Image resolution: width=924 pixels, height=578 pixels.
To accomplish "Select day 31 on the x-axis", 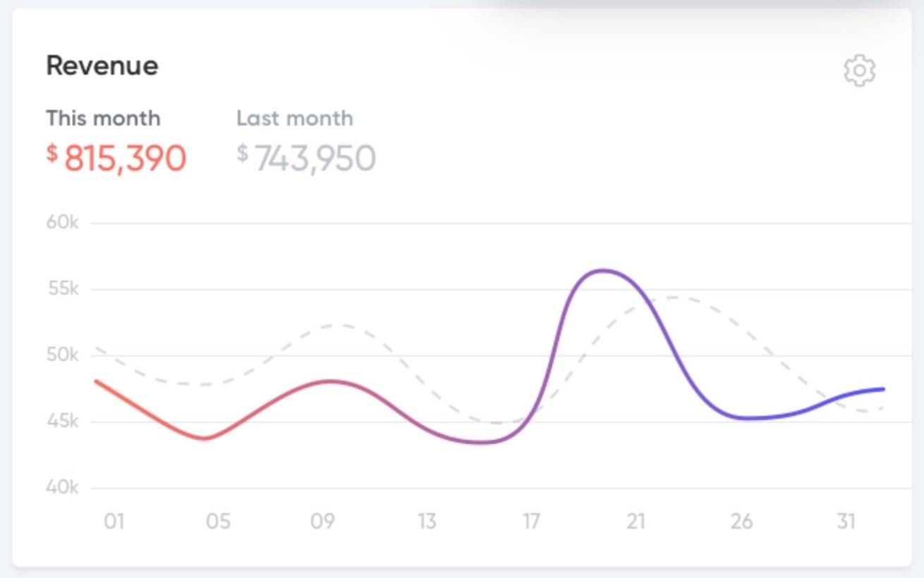I will (x=846, y=522).
